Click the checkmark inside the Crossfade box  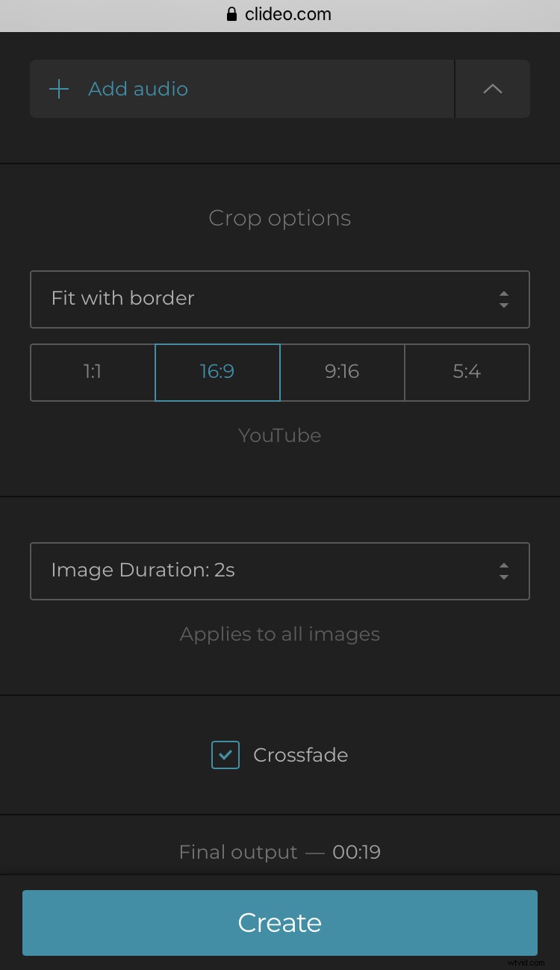pos(225,755)
